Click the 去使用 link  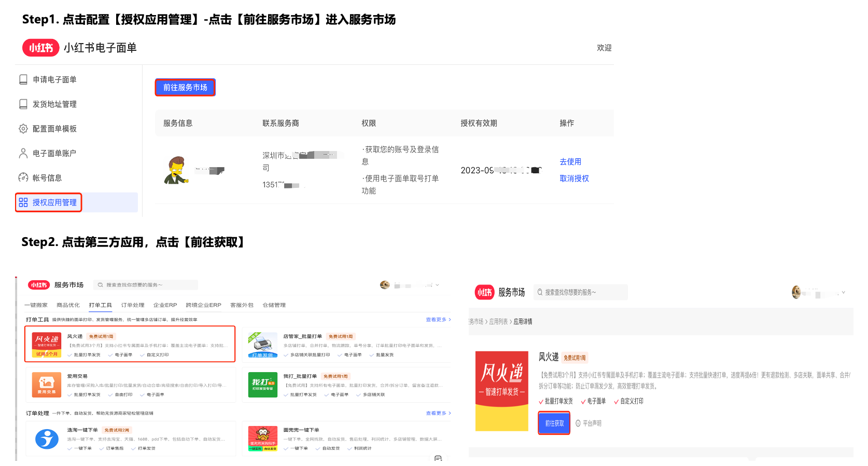pyautogui.click(x=570, y=162)
